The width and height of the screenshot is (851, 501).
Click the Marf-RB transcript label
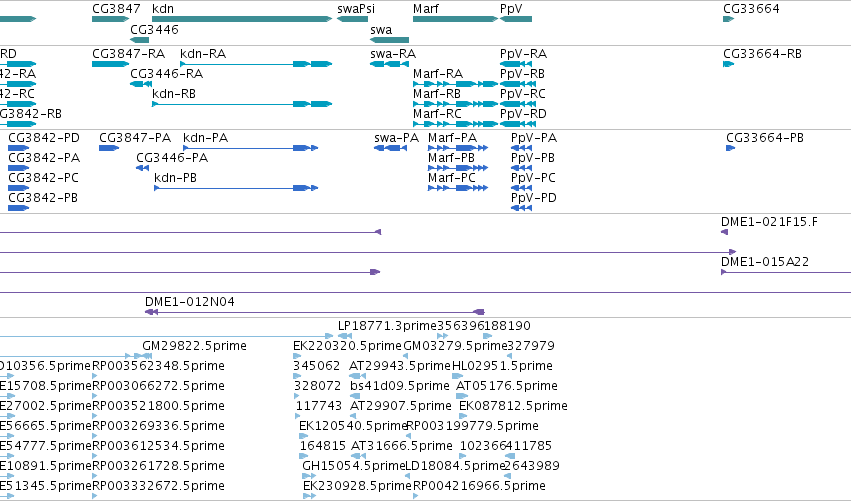tap(437, 94)
